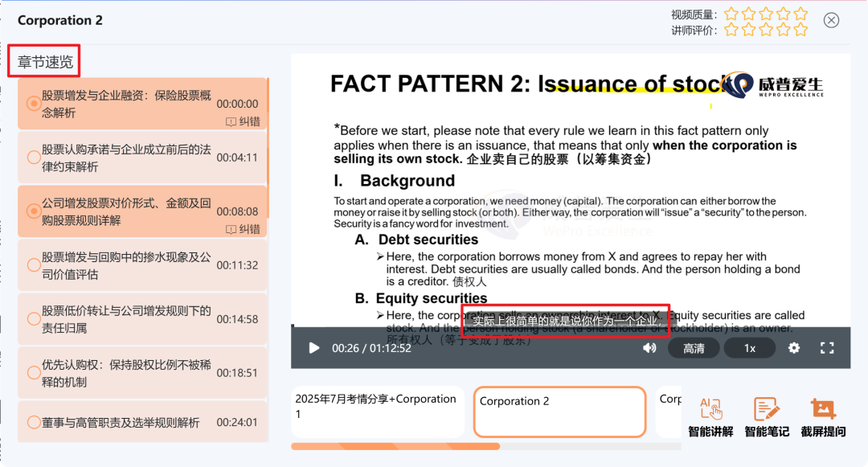Click 纠错 on the first chapter
The image size is (868, 467).
coord(244,122)
